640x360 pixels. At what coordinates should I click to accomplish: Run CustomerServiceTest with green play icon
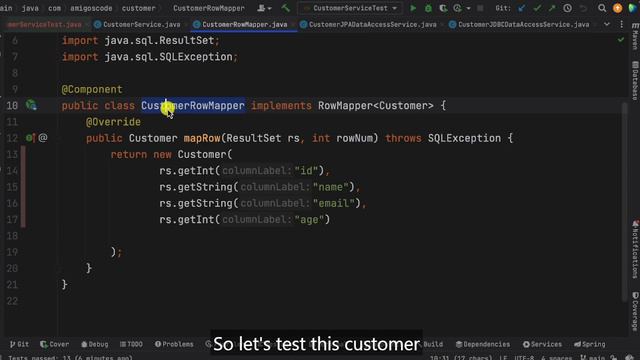[x=413, y=8]
